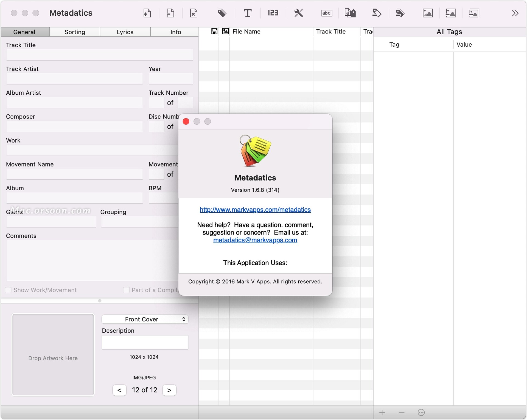Click the plus button under All Tags

pyautogui.click(x=382, y=413)
